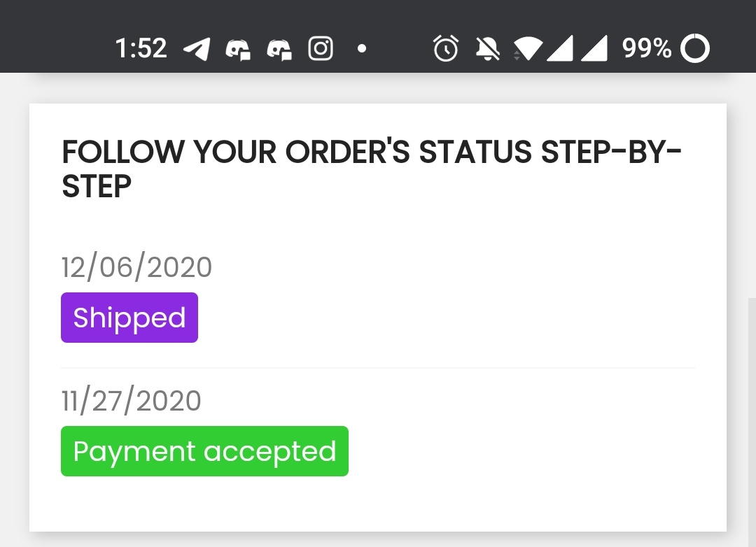The width and height of the screenshot is (756, 547).
Task: Tap the first Discord notification icon
Action: tap(238, 49)
